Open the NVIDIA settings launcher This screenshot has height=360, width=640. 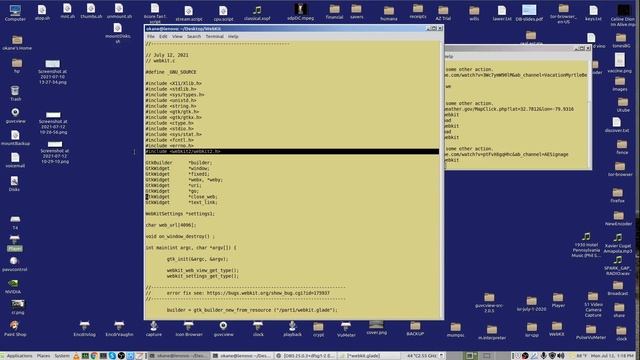pos(13,286)
